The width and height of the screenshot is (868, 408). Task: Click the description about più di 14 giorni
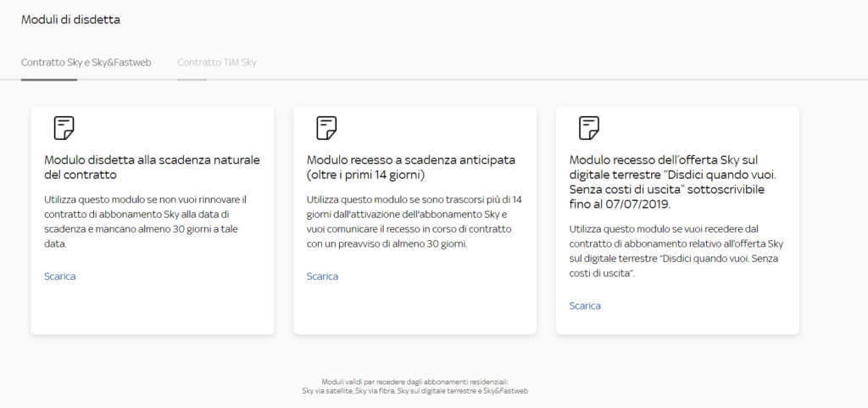[x=414, y=221]
